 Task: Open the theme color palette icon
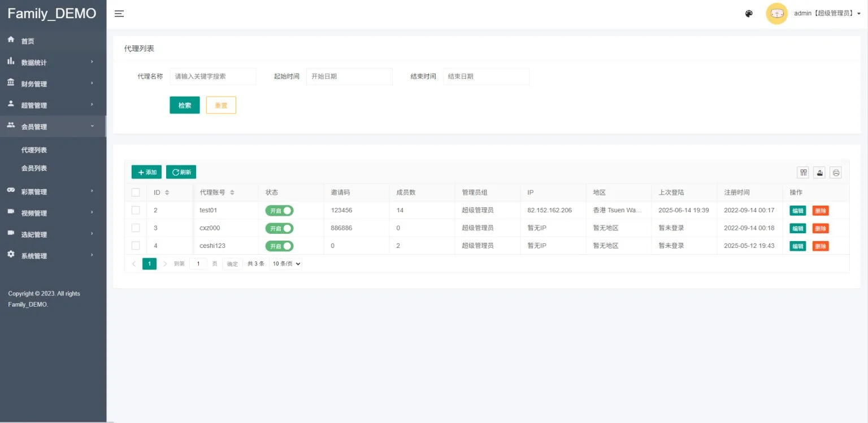tap(749, 14)
